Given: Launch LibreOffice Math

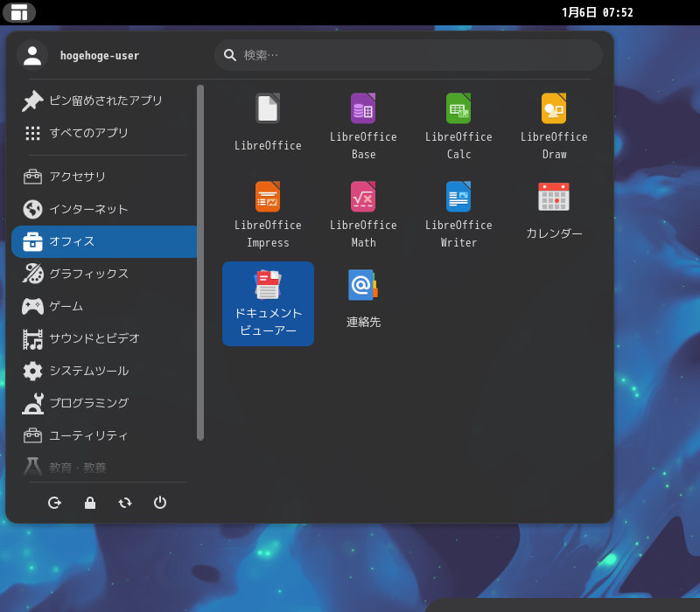Looking at the screenshot, I should [x=363, y=213].
